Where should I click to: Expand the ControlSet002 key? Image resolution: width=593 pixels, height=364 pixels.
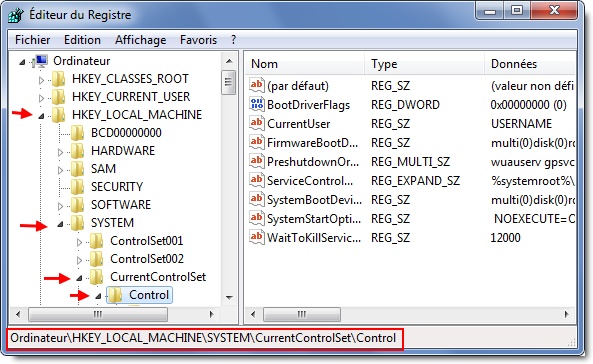(79, 260)
